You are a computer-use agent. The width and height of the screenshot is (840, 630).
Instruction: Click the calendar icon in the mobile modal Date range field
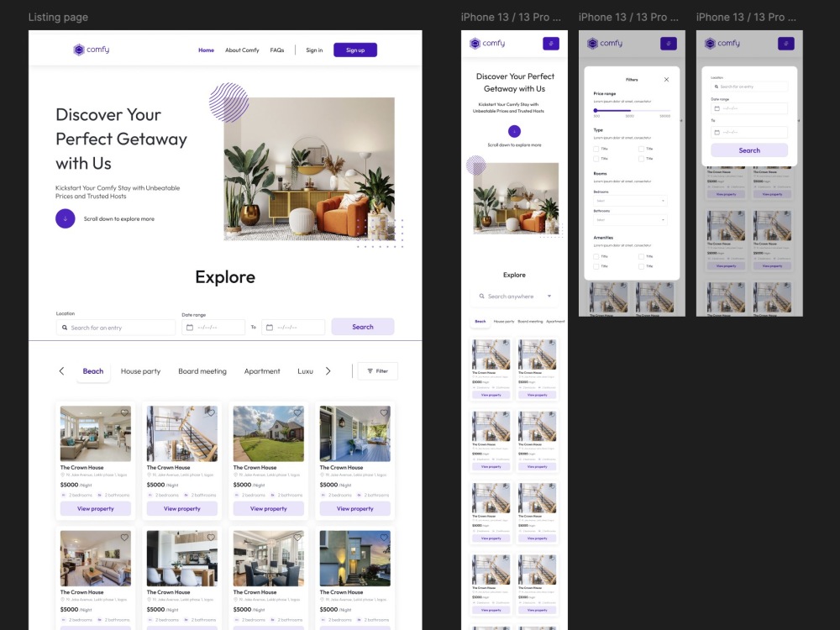pyautogui.click(x=717, y=108)
